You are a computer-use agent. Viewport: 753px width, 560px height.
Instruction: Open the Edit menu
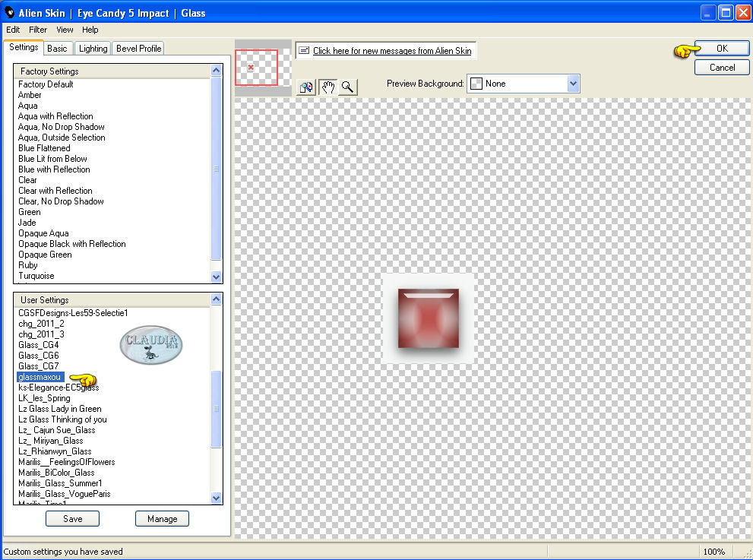tap(12, 30)
